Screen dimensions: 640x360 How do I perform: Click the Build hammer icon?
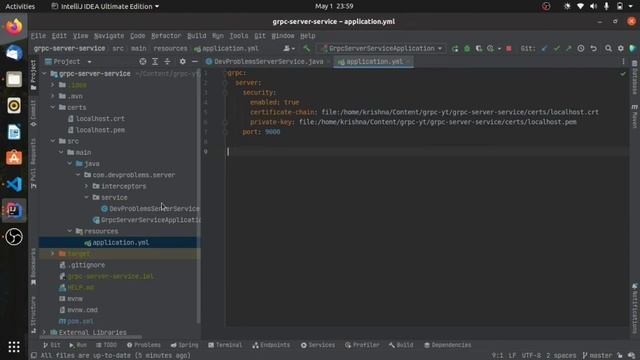click(x=306, y=49)
